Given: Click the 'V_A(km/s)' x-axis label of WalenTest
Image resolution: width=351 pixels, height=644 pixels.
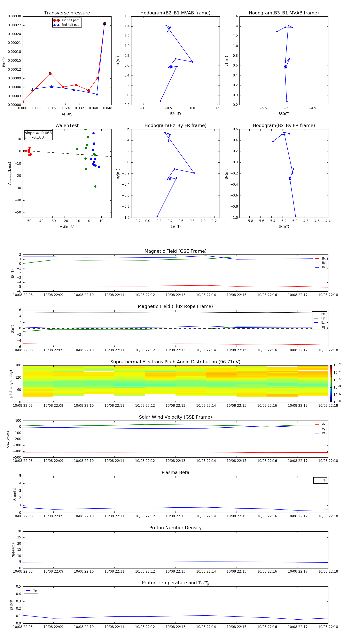Looking at the screenshot, I should 67,227.
